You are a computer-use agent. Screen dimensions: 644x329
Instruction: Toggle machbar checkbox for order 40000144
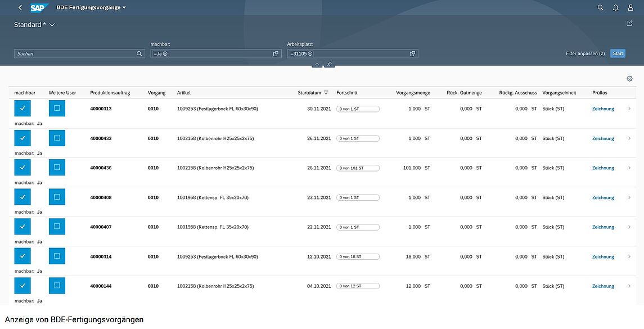coord(22,286)
